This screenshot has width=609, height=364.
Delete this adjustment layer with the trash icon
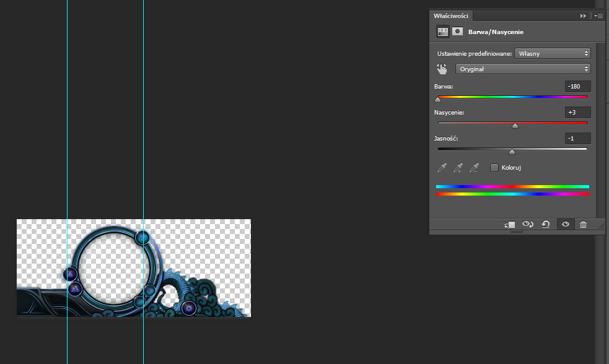click(583, 224)
